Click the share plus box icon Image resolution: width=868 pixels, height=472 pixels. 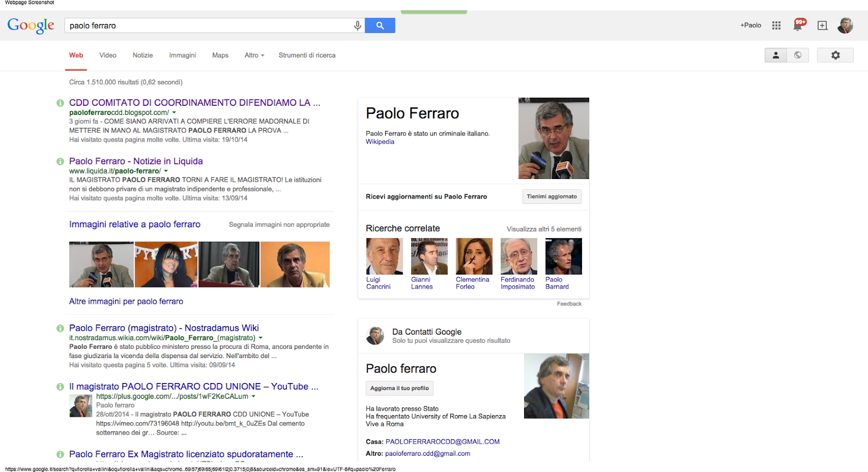tap(822, 25)
